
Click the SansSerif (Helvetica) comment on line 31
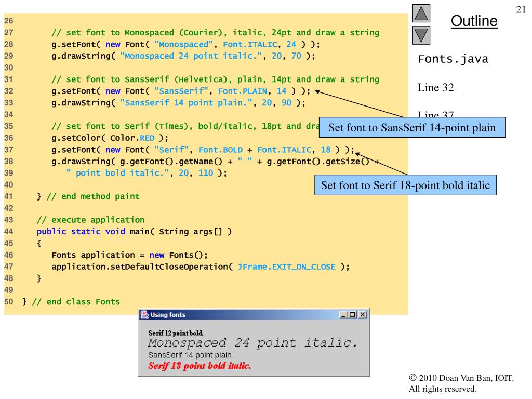click(x=216, y=79)
